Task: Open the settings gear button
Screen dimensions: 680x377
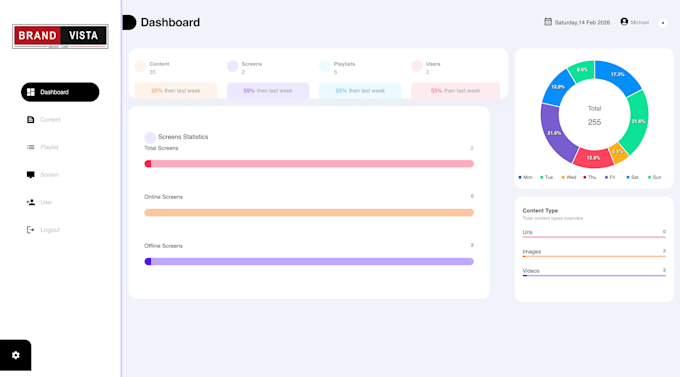Action: 16,355
